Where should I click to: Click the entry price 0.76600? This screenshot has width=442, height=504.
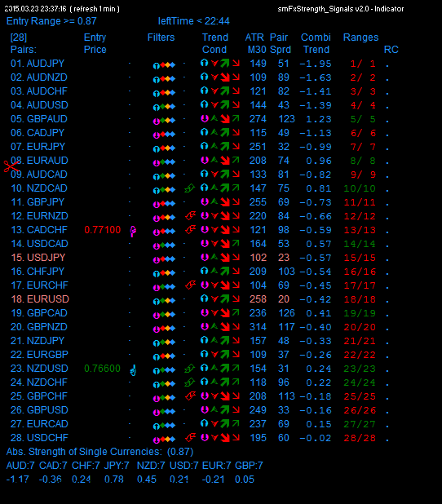(102, 369)
